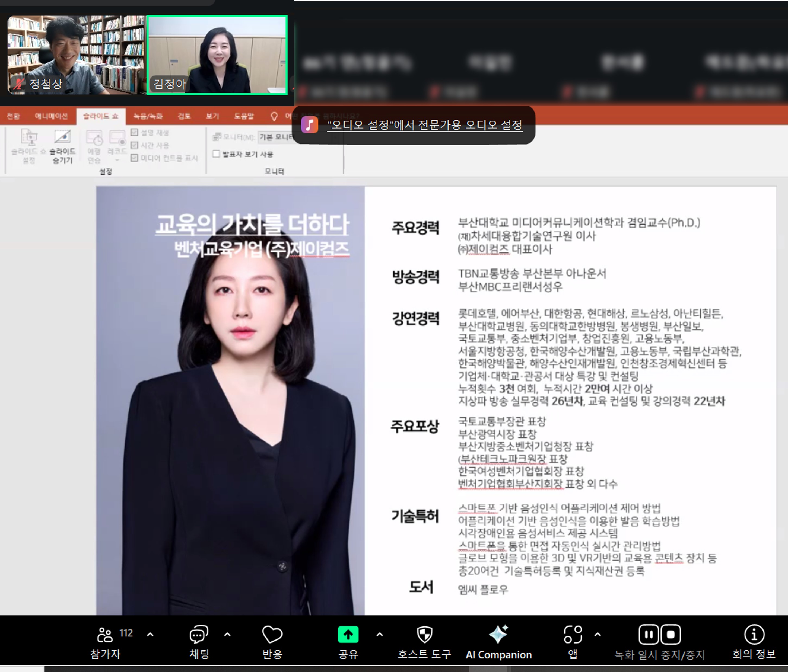Viewport: 788px width, 672px height.
Task: Switch to the 검토 ribbon tab
Action: point(184,116)
